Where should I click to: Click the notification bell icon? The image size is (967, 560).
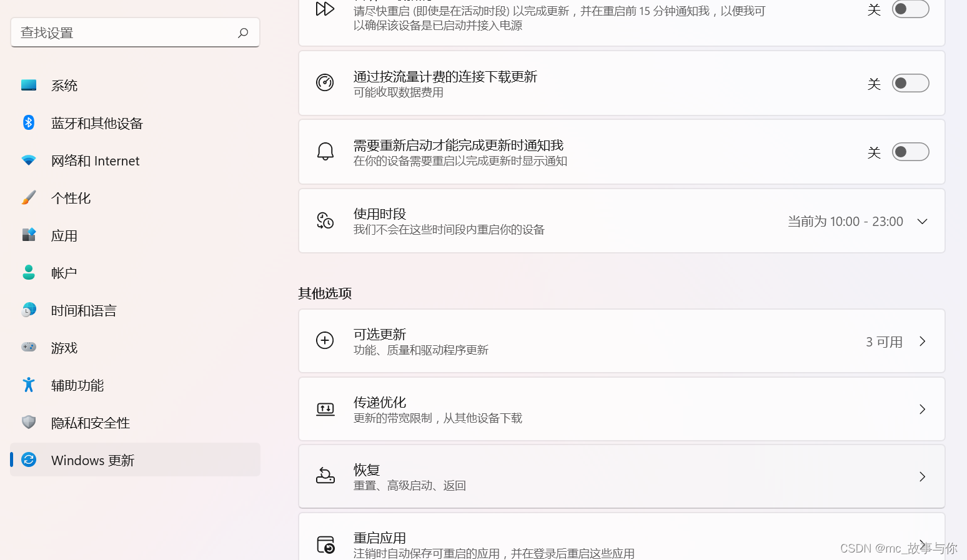pyautogui.click(x=325, y=151)
